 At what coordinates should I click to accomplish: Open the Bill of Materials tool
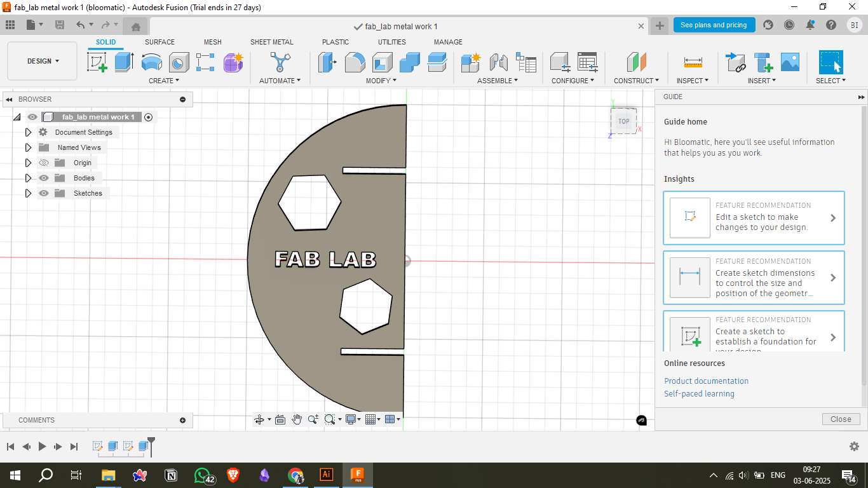point(526,62)
